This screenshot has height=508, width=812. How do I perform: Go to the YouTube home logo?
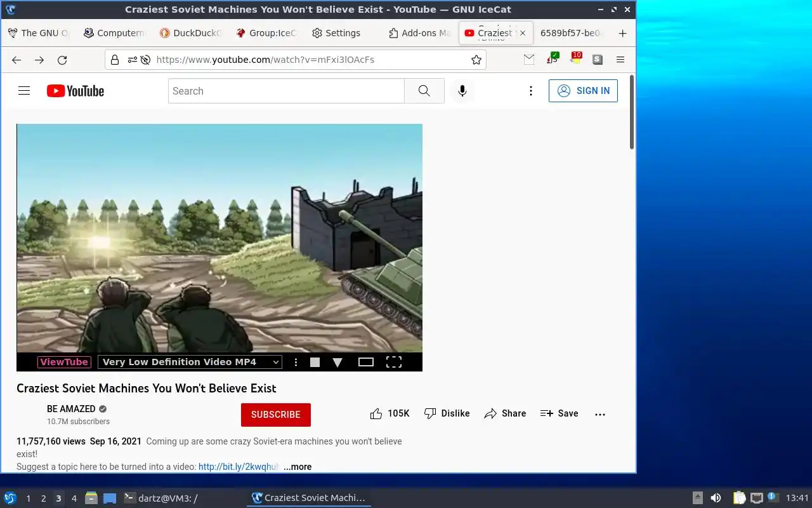pos(75,91)
